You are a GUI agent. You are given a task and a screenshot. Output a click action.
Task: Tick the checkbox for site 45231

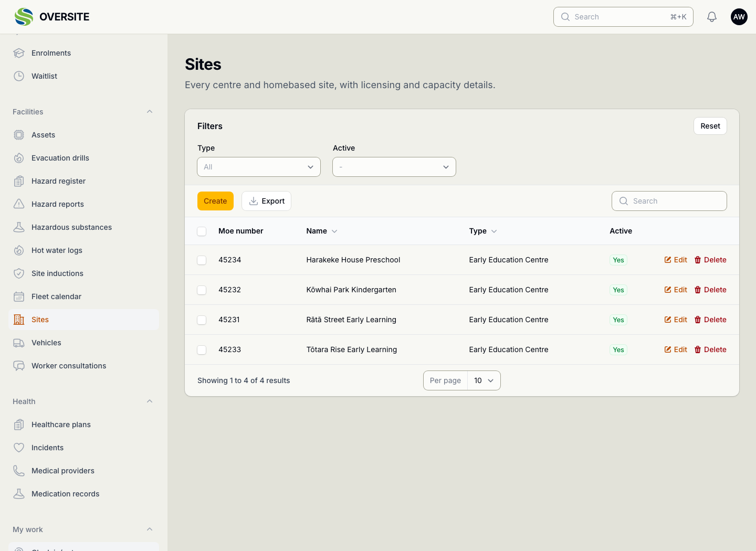coord(202,320)
